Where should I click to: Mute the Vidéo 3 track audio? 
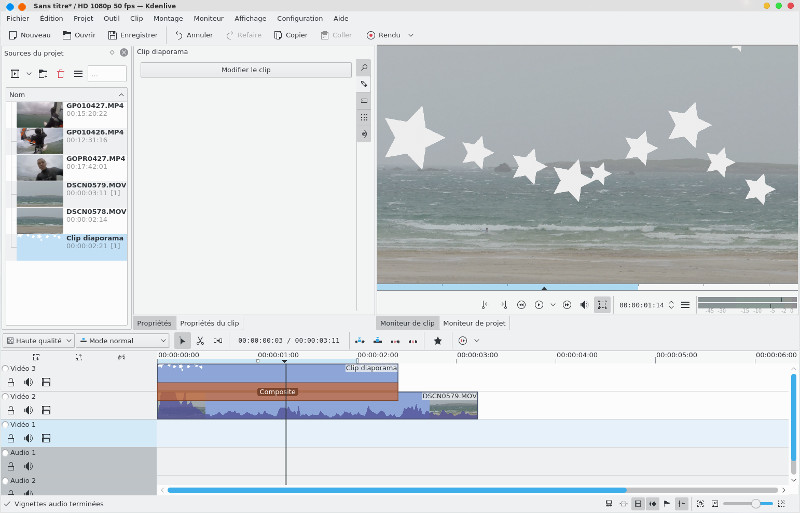tap(29, 382)
